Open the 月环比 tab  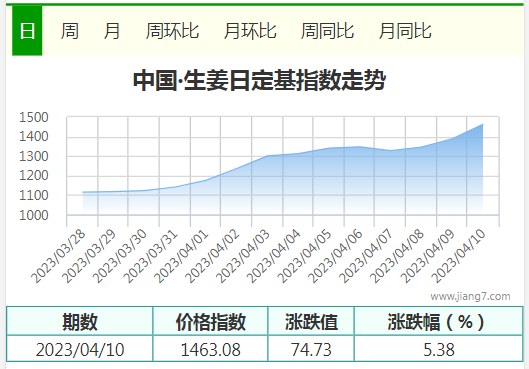tap(250, 31)
